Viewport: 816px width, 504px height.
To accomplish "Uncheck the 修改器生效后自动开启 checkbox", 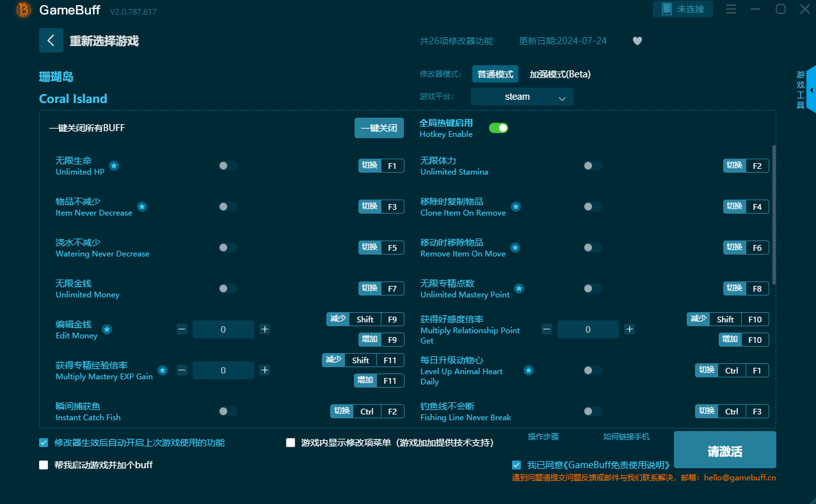I will 44,443.
